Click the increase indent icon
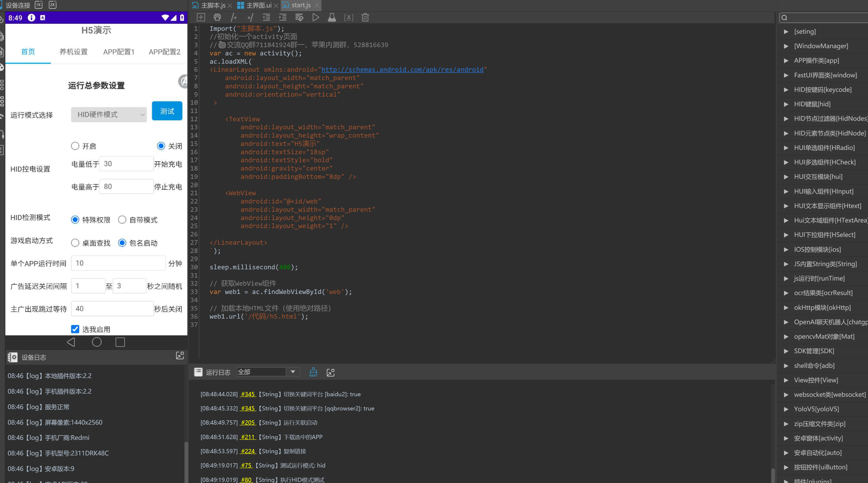This screenshot has width=868, height=483. click(283, 18)
